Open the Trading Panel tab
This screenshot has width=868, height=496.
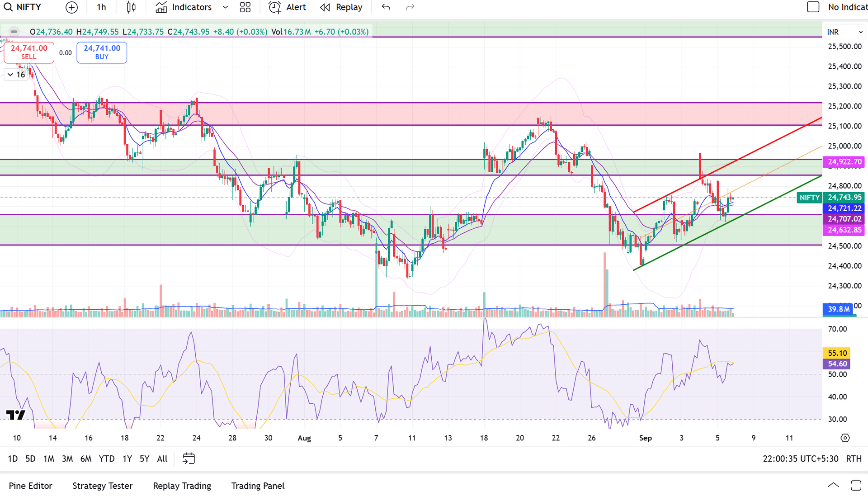258,486
